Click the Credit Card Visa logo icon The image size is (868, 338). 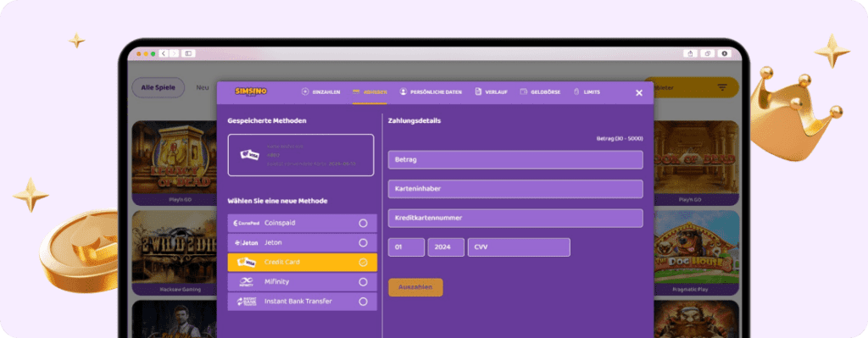click(247, 263)
